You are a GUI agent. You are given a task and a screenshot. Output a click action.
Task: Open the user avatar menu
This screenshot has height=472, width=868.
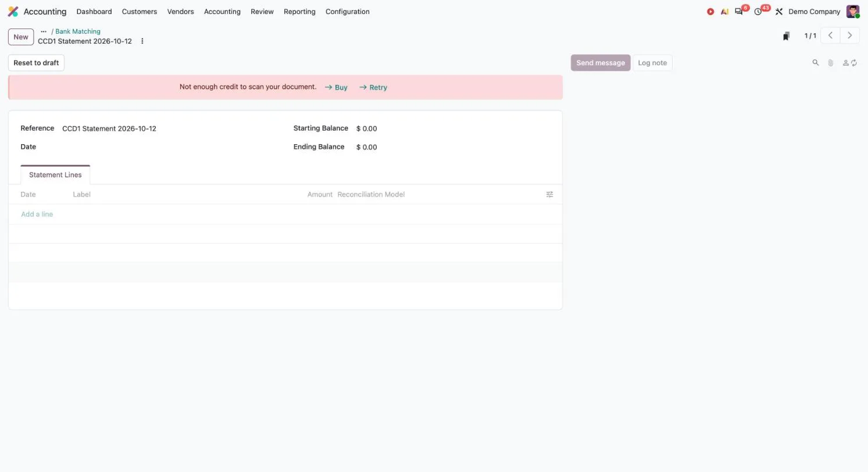click(x=853, y=12)
